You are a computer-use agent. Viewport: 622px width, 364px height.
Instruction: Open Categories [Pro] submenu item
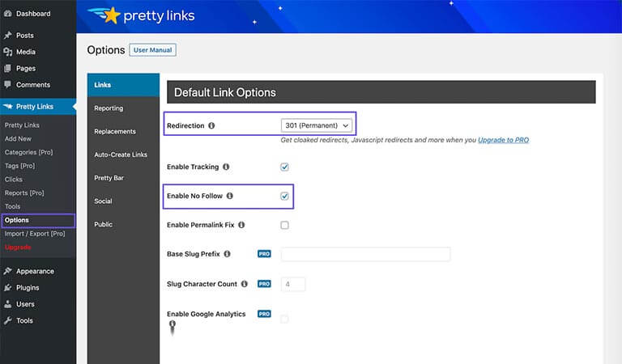tap(28, 152)
